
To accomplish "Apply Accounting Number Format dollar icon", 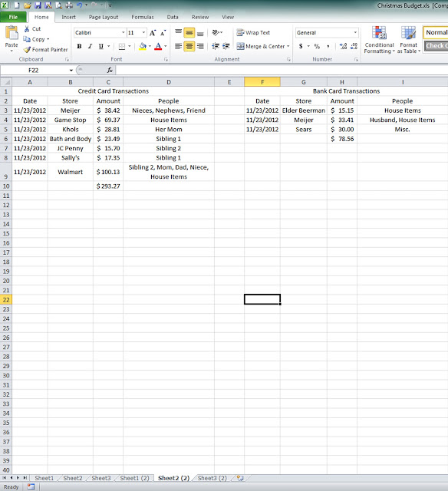I will 301,46.
